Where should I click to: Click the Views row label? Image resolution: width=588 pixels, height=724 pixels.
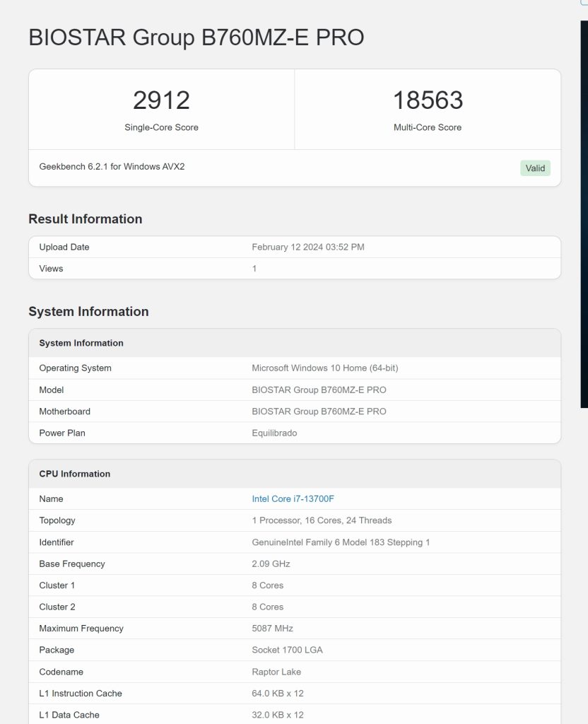point(51,268)
